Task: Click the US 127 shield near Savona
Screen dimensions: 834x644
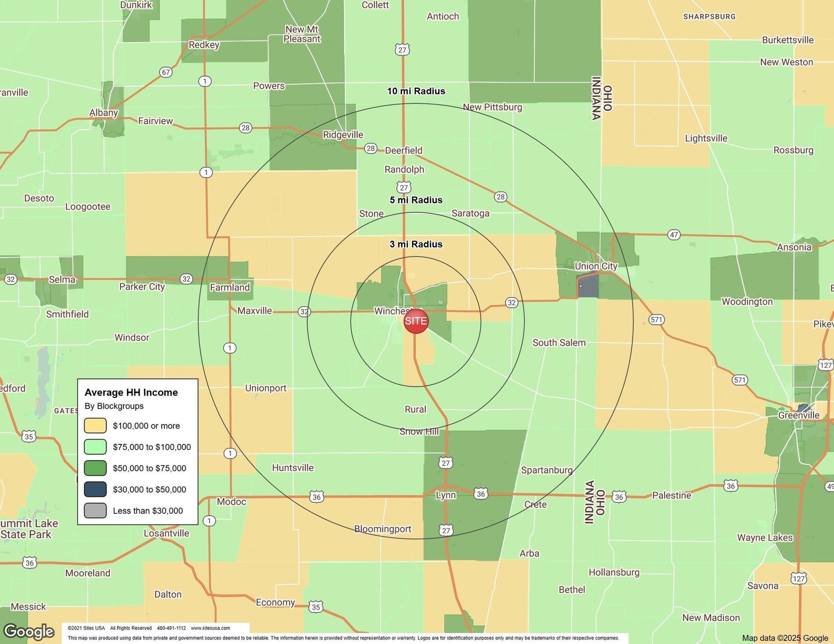Action: pos(798,578)
